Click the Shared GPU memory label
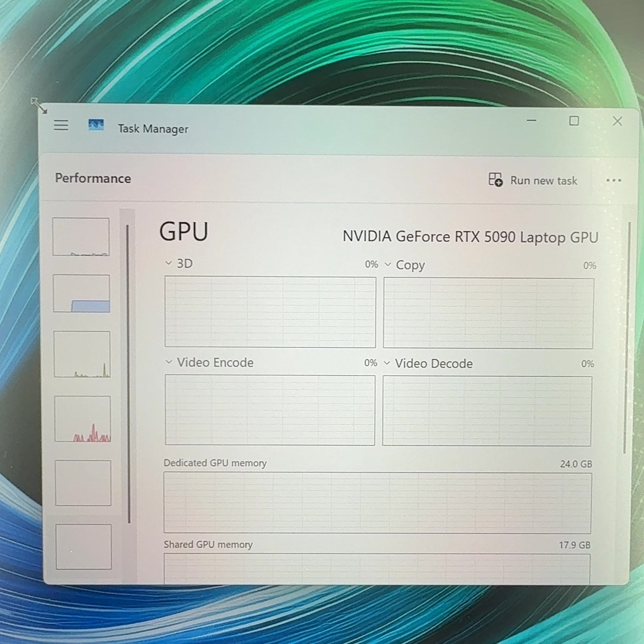This screenshot has width=644, height=644. pyautogui.click(x=208, y=544)
